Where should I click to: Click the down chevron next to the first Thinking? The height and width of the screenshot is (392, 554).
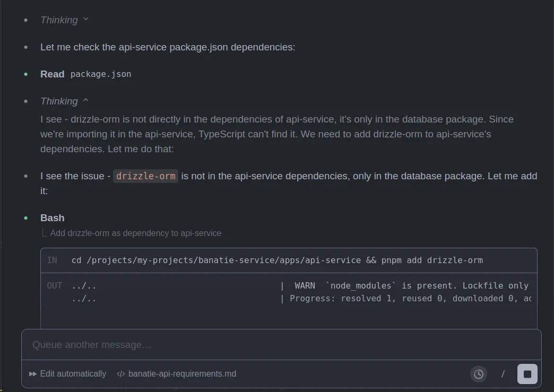pos(86,20)
